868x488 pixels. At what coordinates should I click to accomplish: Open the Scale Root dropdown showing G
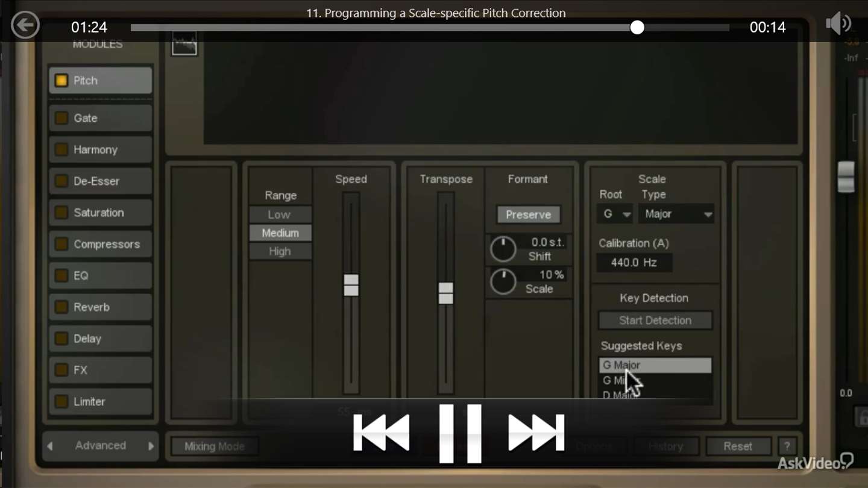tap(615, 214)
